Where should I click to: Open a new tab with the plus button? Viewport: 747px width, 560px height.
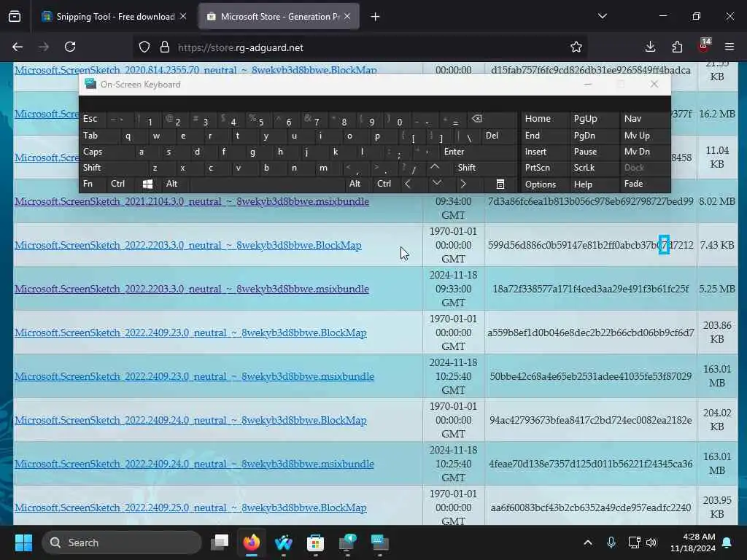[376, 17]
